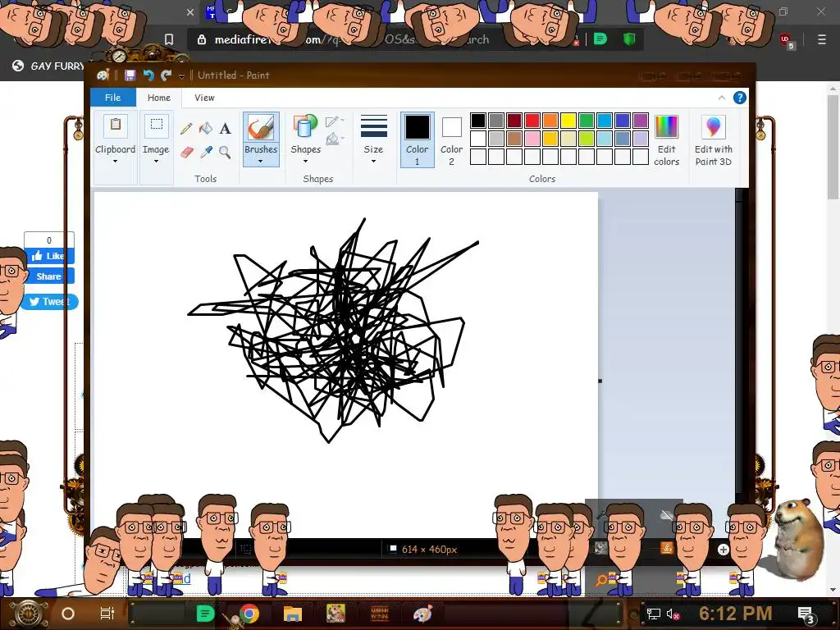Select the Fill with color bucket tool

pos(206,129)
